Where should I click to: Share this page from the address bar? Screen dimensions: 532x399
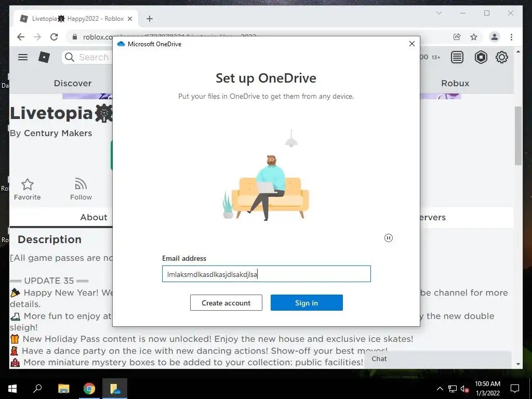pos(457,37)
